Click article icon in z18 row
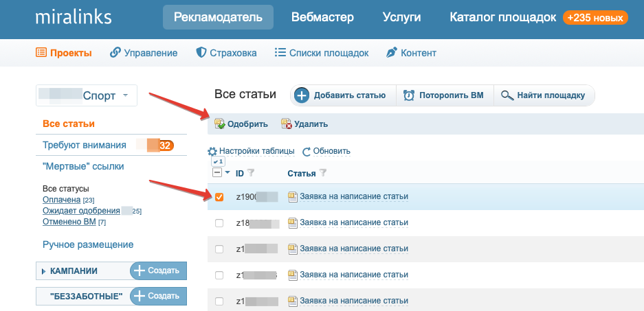The width and height of the screenshot is (644, 311). pos(292,223)
